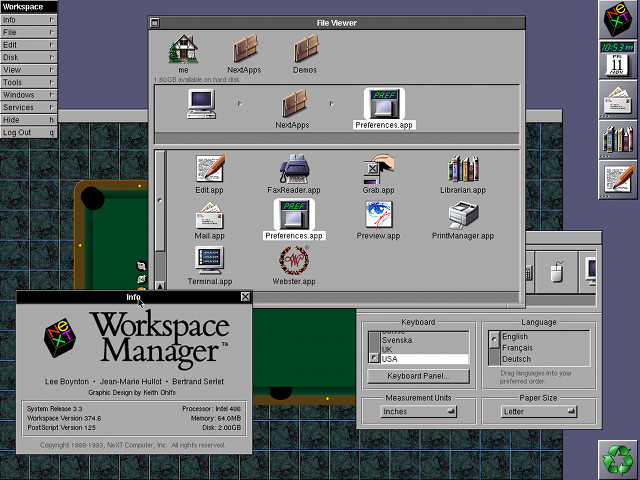Click the Keyboard list scroll knob
Viewport: 640px width, 480px height.
(x=374, y=358)
